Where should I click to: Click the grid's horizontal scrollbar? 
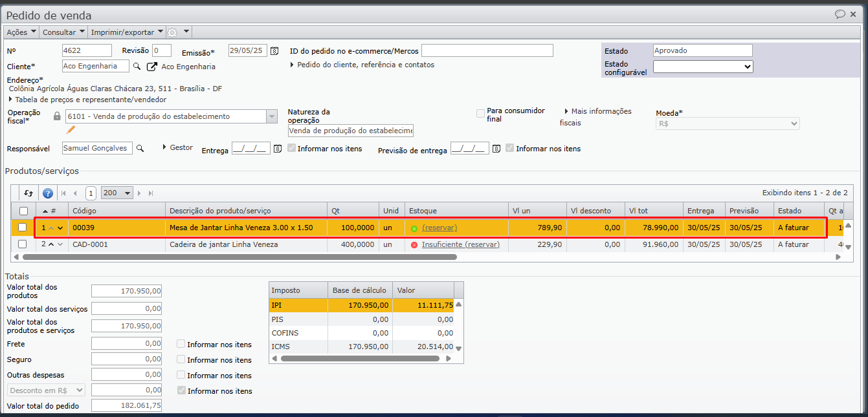coord(239,257)
